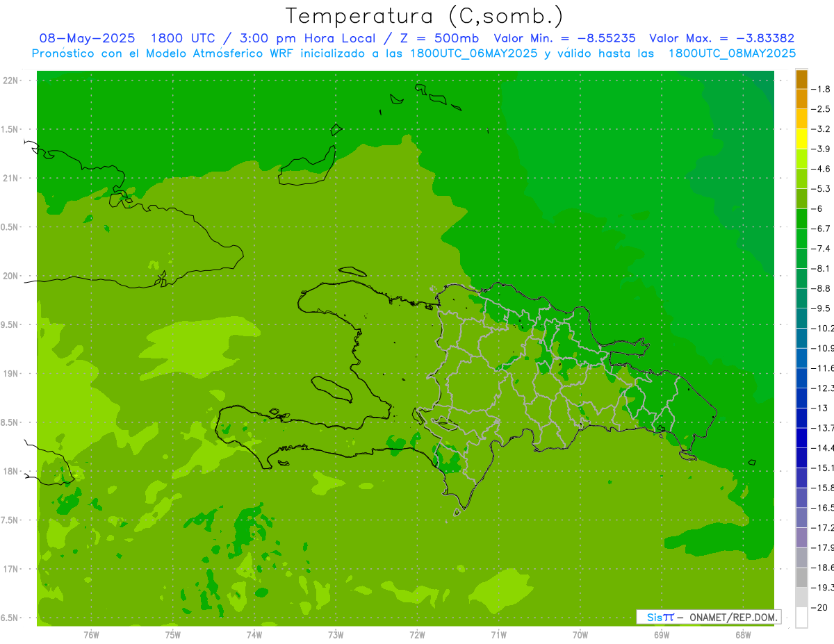The image size is (834, 644).
Task: Click the '72W' longitude axis label
Action: pos(417,634)
